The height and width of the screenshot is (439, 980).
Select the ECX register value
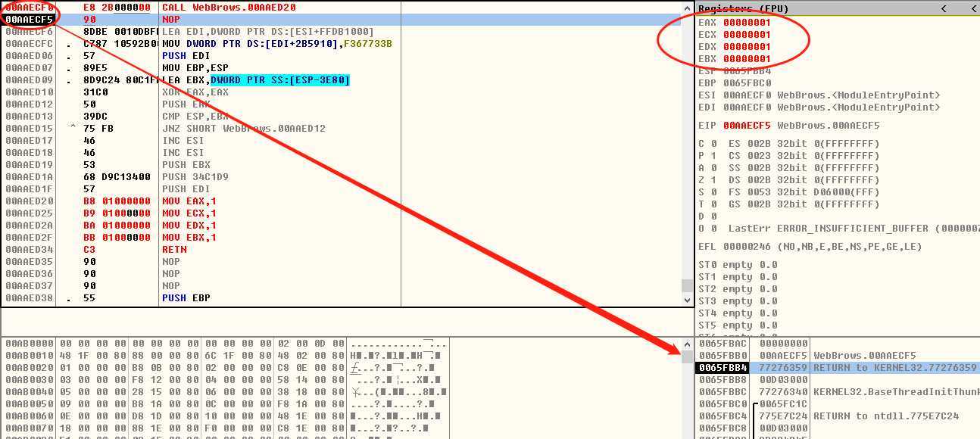747,35
